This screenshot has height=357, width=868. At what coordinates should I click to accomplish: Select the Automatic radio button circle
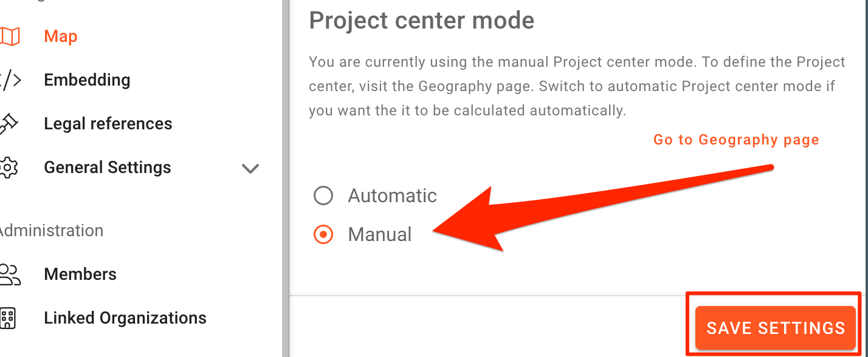323,195
